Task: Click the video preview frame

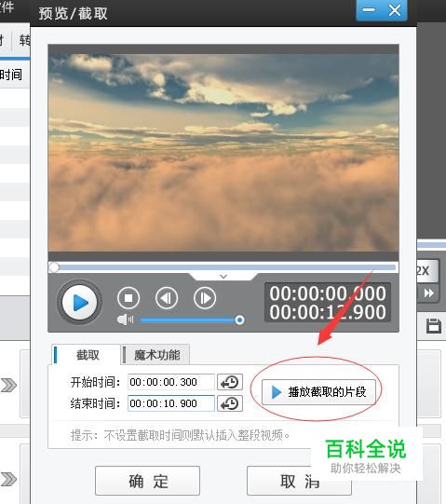Action: tap(223, 153)
